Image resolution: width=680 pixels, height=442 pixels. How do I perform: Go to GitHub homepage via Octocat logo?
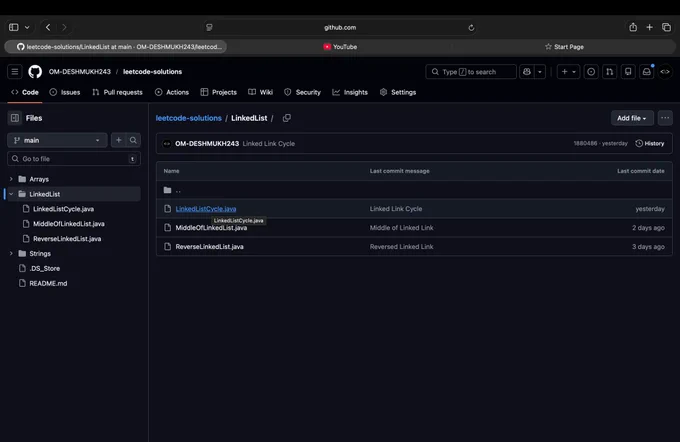click(35, 72)
